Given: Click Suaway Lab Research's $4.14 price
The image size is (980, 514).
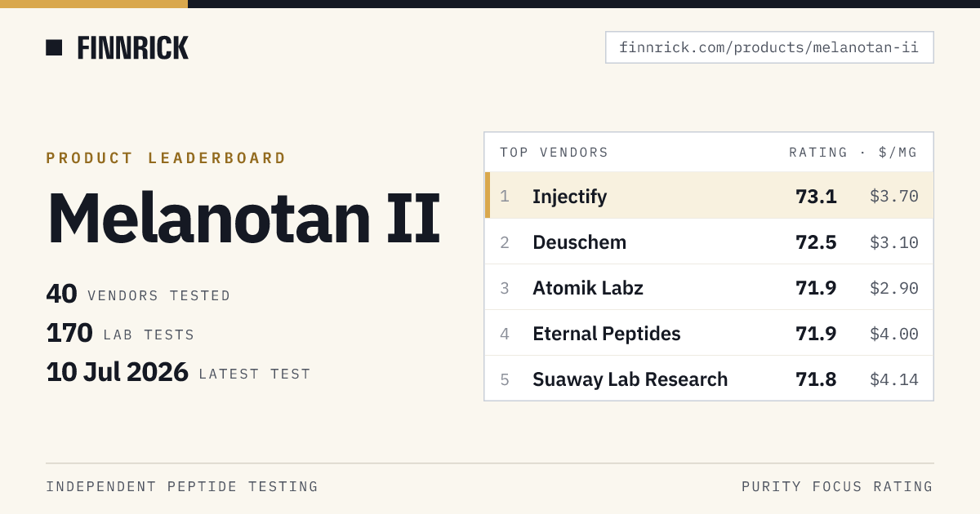Looking at the screenshot, I should point(894,379).
